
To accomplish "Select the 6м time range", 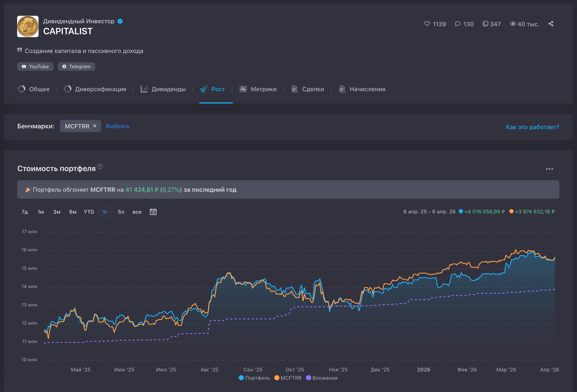I will coord(73,212).
